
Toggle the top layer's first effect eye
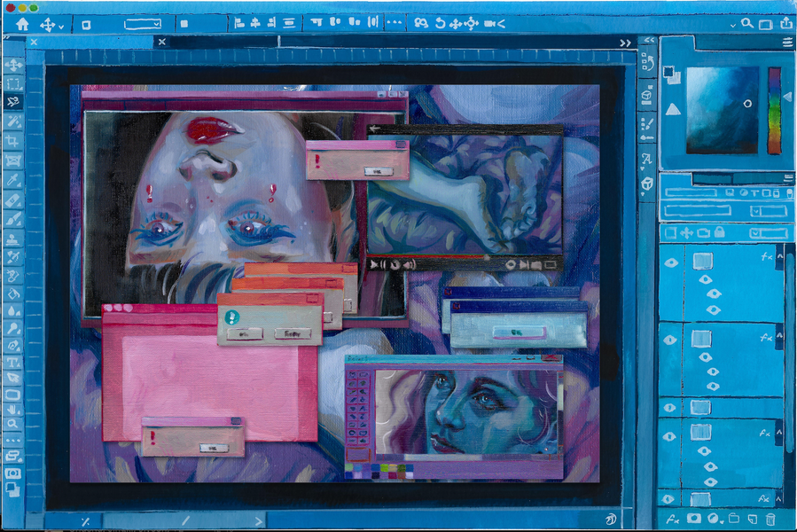click(x=705, y=279)
